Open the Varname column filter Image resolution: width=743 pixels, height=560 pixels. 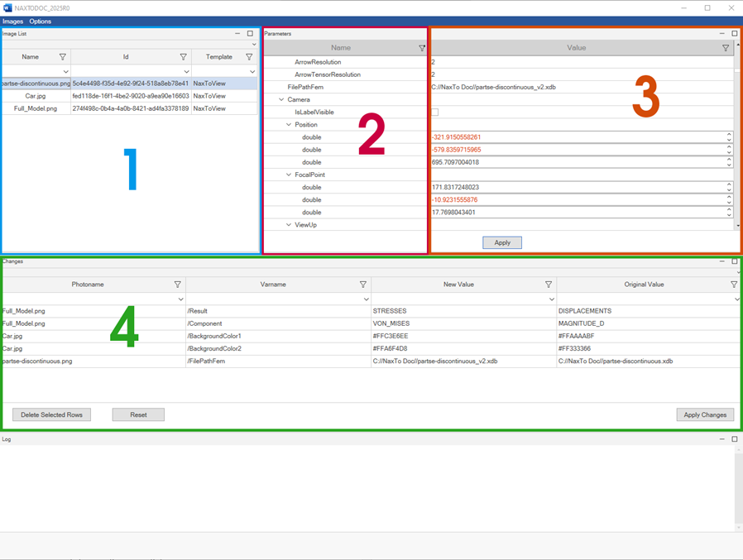click(x=363, y=285)
